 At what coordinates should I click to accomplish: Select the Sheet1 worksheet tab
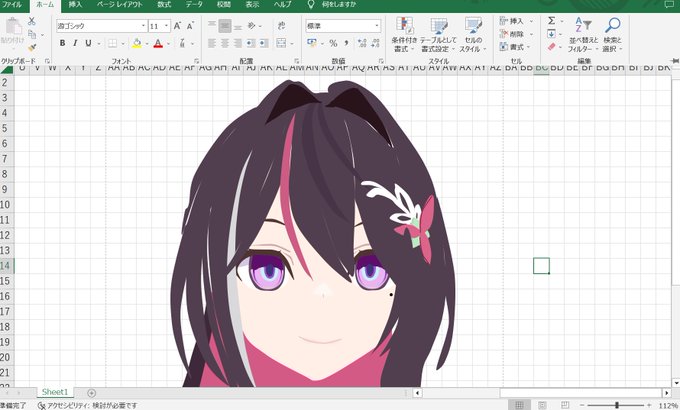[55, 392]
